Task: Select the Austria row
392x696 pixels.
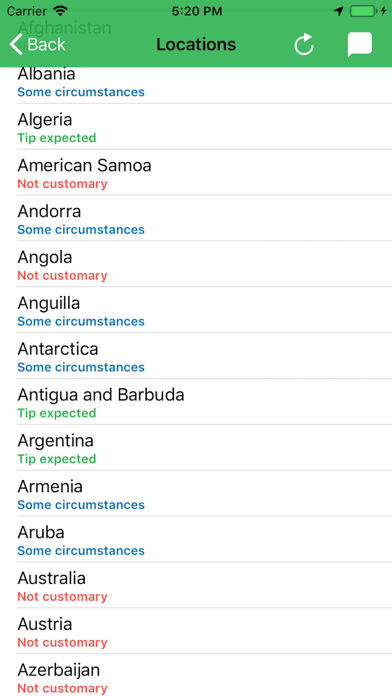Action: click(x=204, y=631)
